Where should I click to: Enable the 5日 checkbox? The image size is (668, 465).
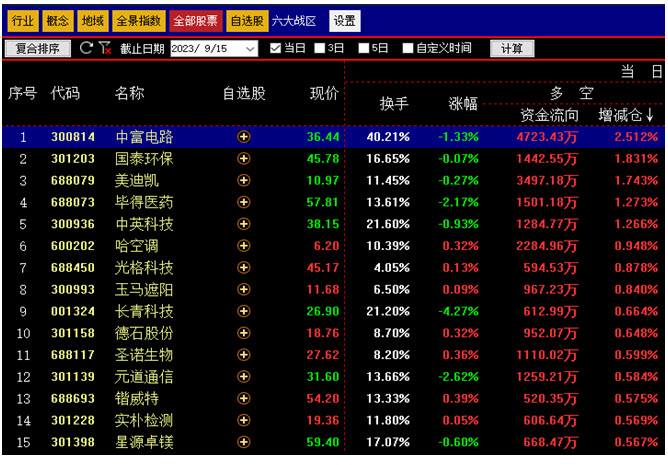coord(363,48)
